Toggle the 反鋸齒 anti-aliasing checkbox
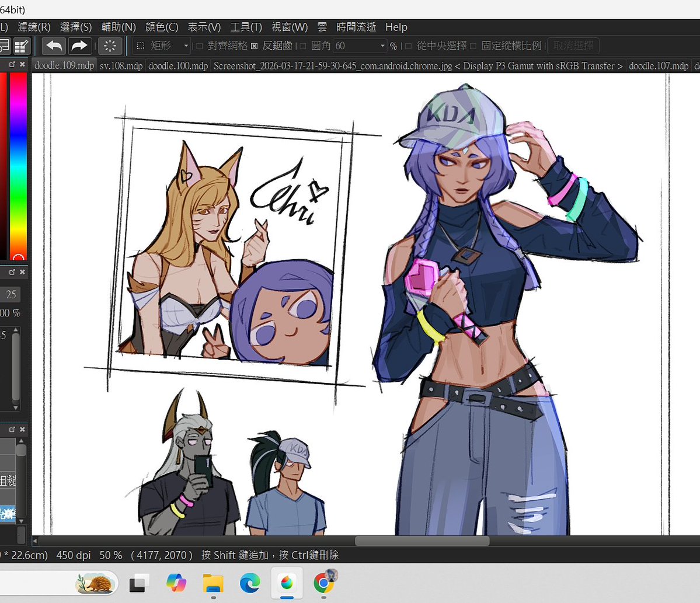This screenshot has width=700, height=603. tap(254, 46)
